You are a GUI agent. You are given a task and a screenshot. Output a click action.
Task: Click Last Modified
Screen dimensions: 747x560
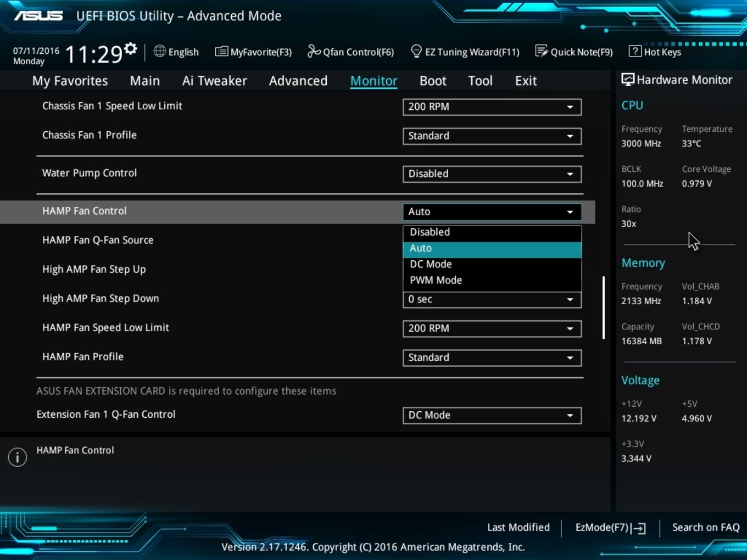click(x=518, y=528)
